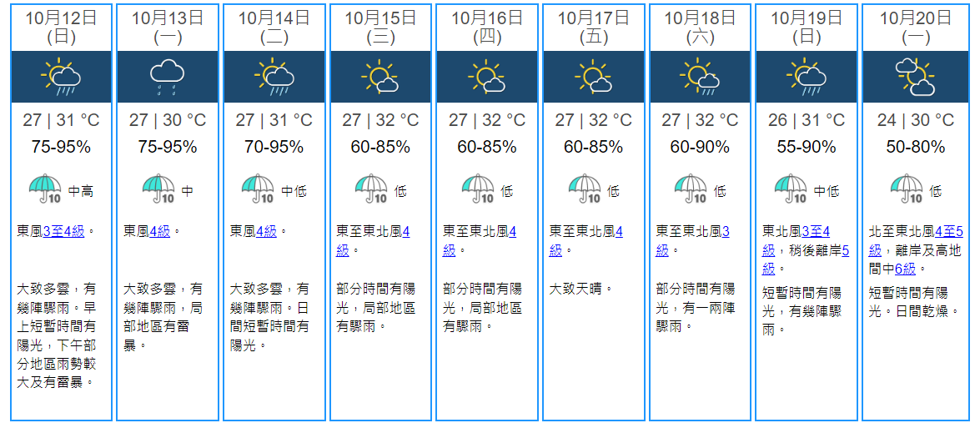Open the 4級 wind link for 10月14日

tap(267, 231)
